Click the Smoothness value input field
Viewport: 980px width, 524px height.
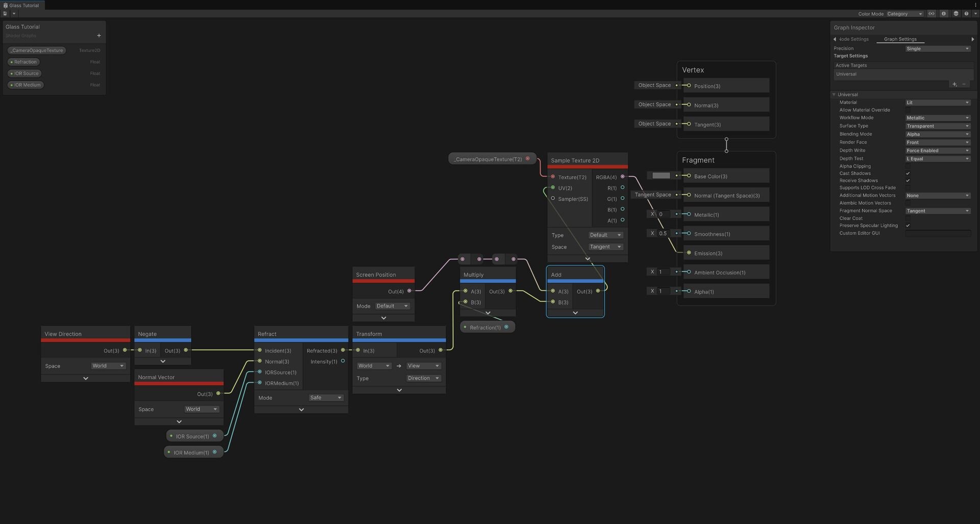[663, 233]
